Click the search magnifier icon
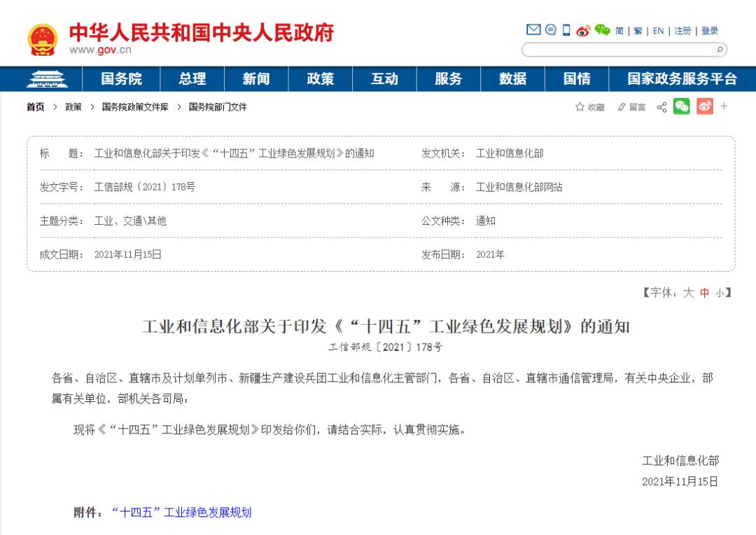The image size is (756, 535). (x=720, y=49)
